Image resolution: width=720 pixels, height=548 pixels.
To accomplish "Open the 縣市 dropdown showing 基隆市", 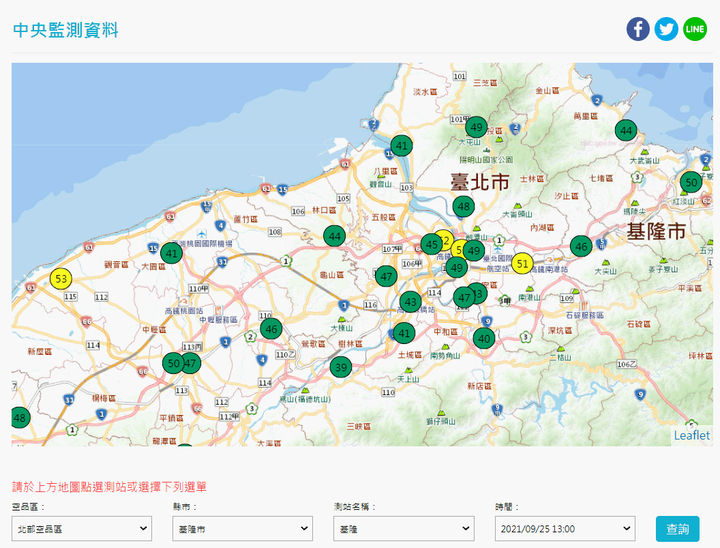I will point(242,529).
